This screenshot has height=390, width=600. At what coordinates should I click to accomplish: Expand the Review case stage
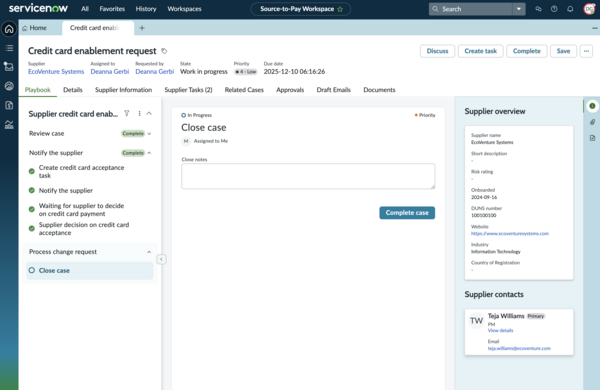click(149, 134)
